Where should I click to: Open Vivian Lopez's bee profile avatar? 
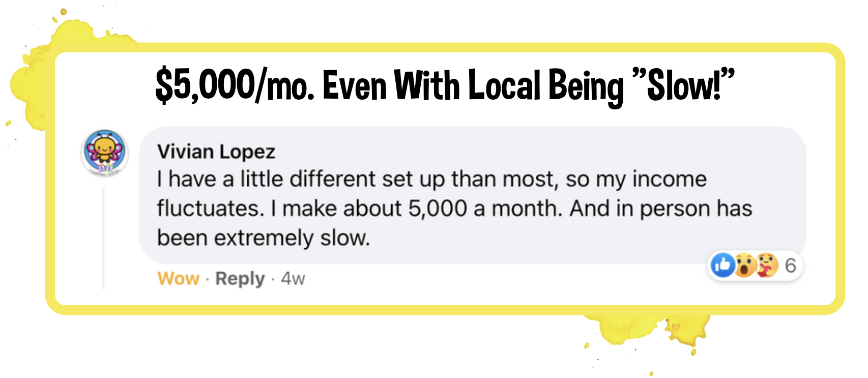click(105, 153)
